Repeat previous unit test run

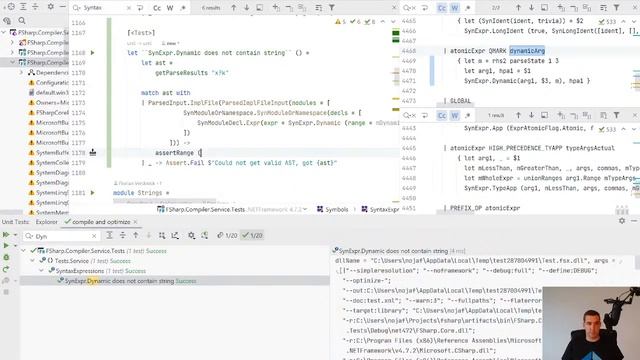point(6,269)
